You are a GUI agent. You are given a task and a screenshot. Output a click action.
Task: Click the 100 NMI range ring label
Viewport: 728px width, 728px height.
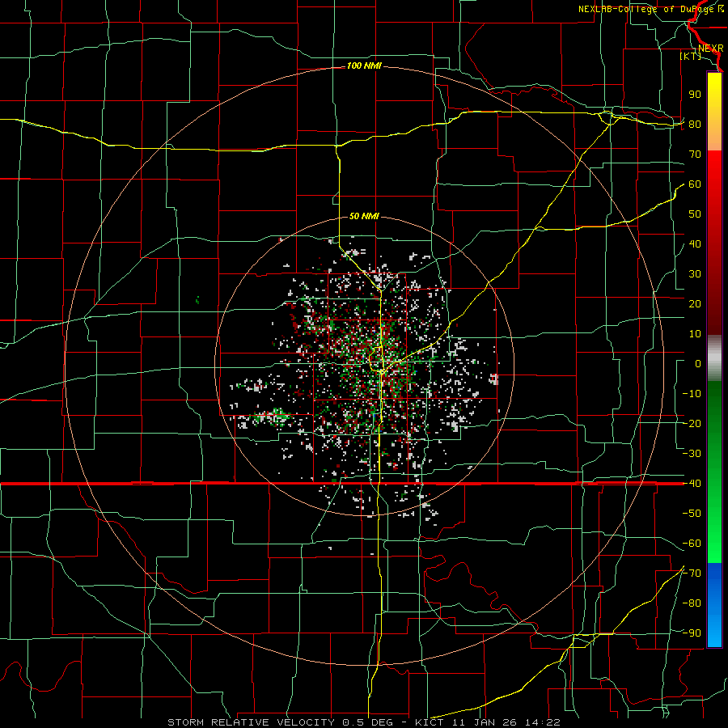click(364, 66)
